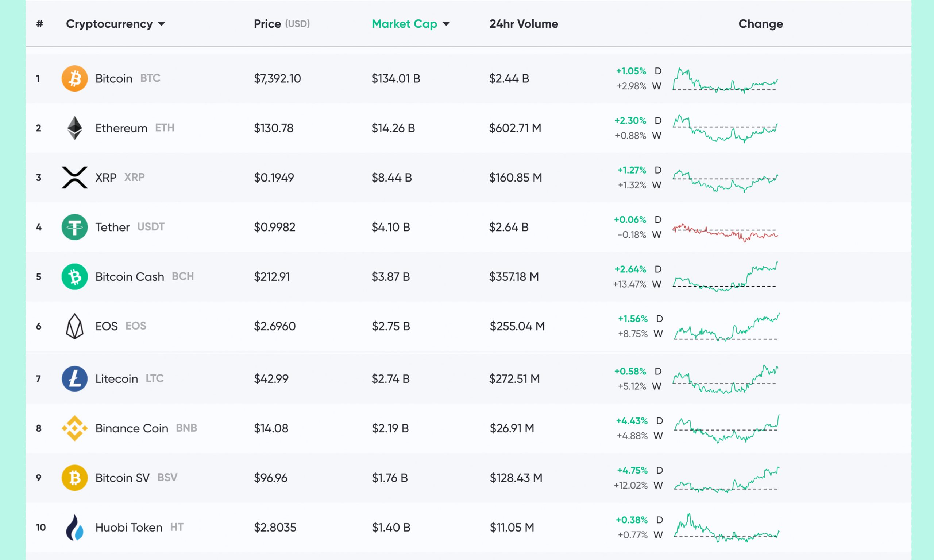Click the Bitcoin Cash sparkline chart
This screenshot has width=934, height=560.
pos(725,277)
